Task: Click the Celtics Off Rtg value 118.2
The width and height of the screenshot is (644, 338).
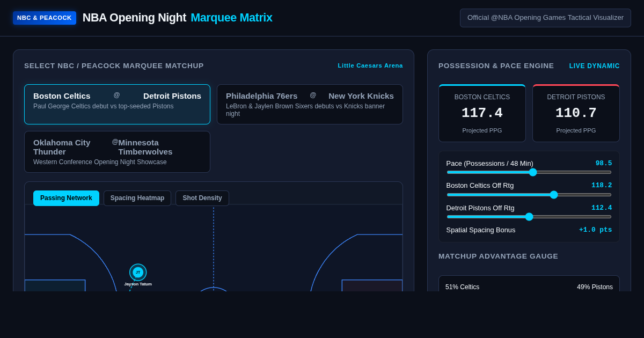Action: click(x=602, y=185)
